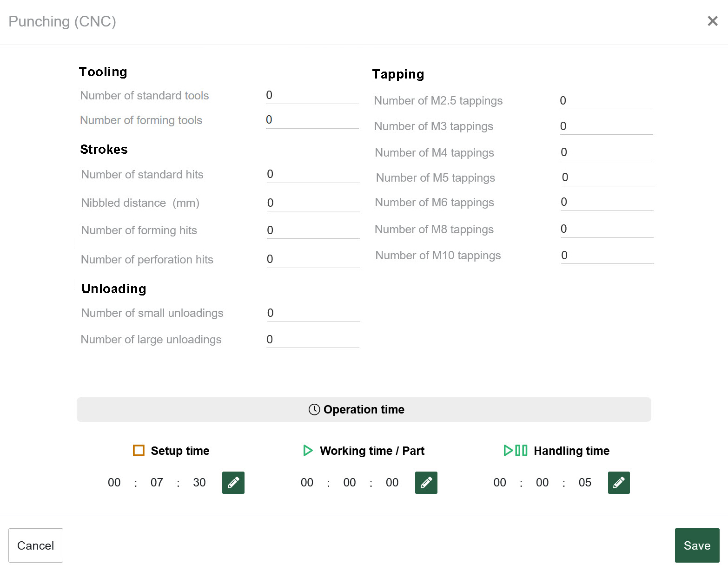728x571 pixels.
Task: Edit the Number of M10 tappings field
Action: [607, 256]
